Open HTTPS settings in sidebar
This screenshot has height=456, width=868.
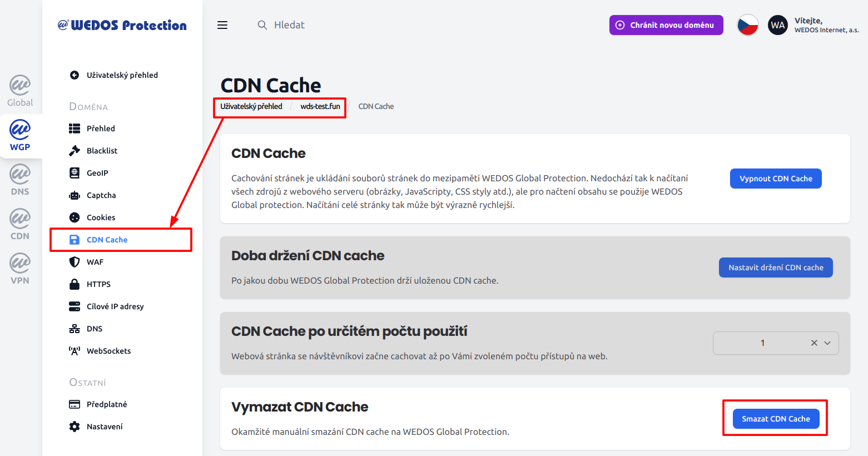coord(98,284)
